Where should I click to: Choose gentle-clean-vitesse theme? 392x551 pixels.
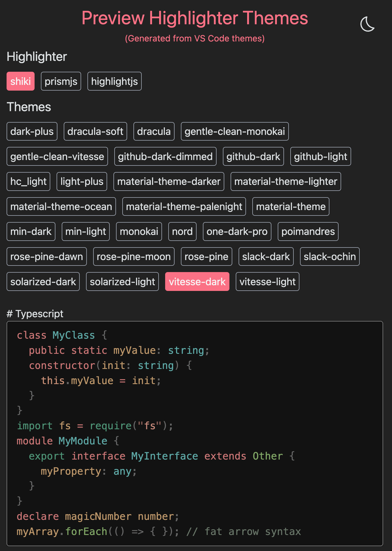57,156
